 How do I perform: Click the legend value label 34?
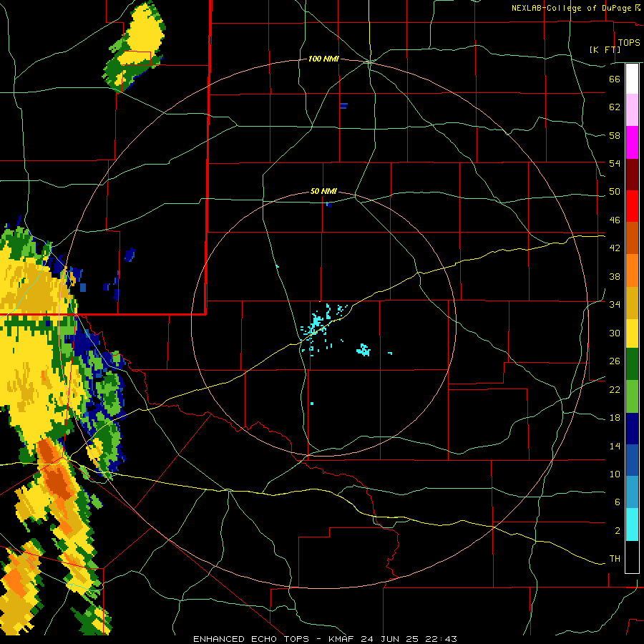point(615,305)
